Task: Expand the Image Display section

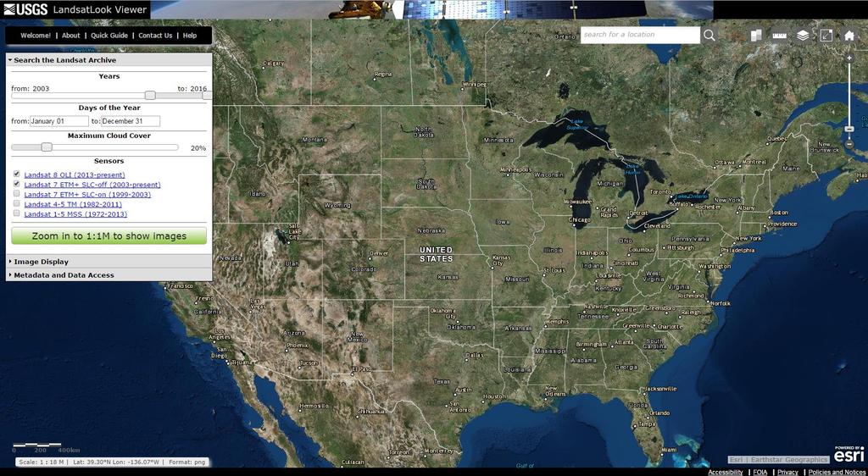Action: pos(108,262)
